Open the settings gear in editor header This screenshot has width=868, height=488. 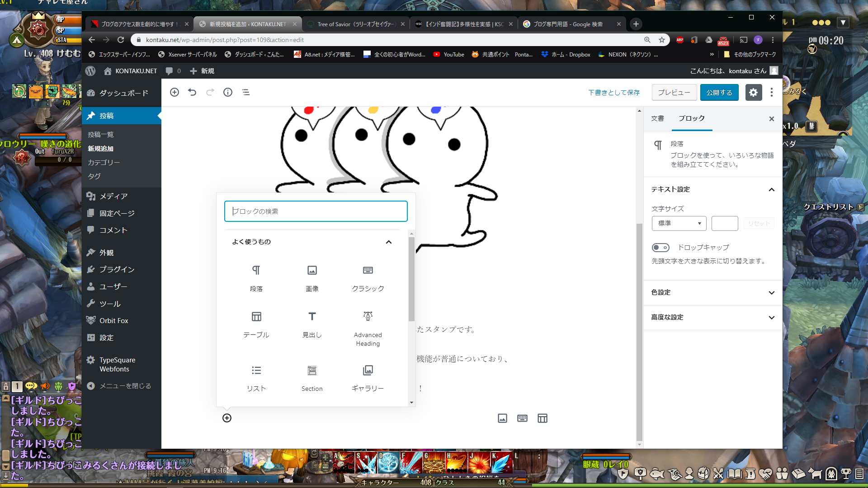[x=753, y=92]
